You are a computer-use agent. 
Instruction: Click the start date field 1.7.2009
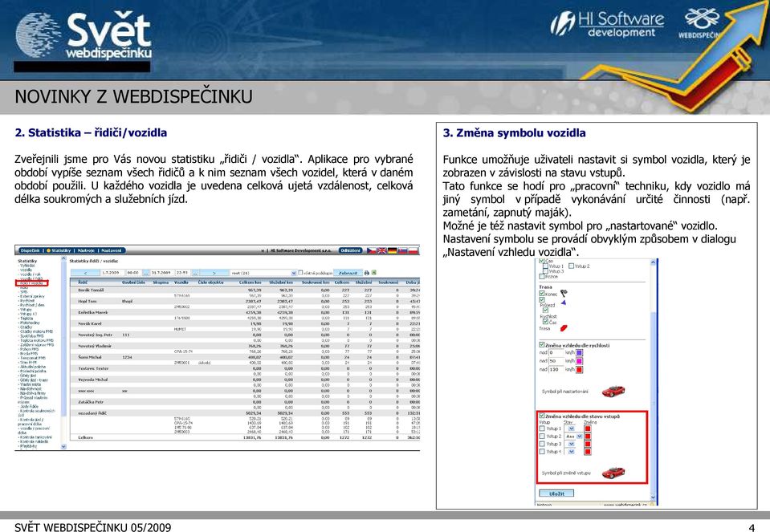pos(112,273)
